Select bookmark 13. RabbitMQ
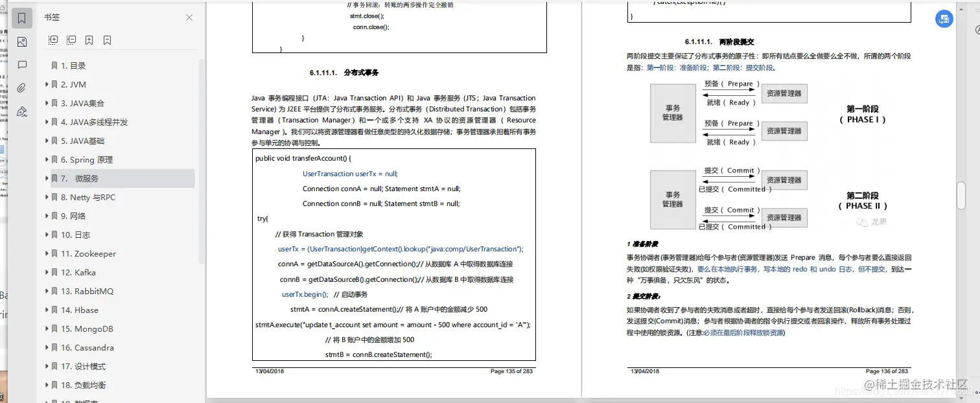The height and width of the screenshot is (403, 980). click(87, 292)
